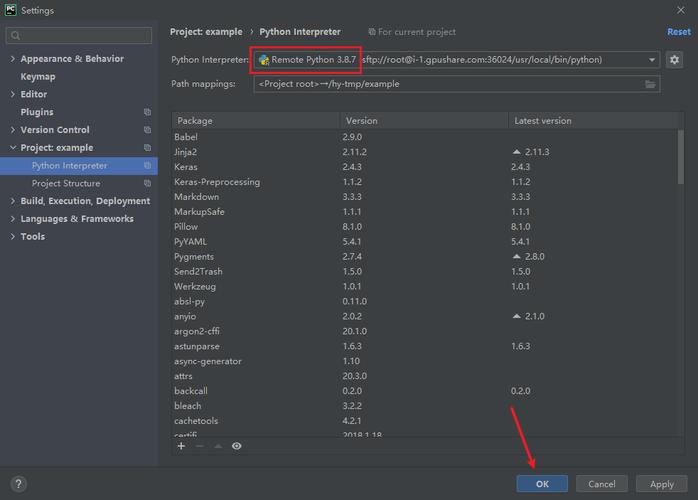Click the project-level icon next to Python Interpreter
Screen dimensions: 698x500
point(147,165)
